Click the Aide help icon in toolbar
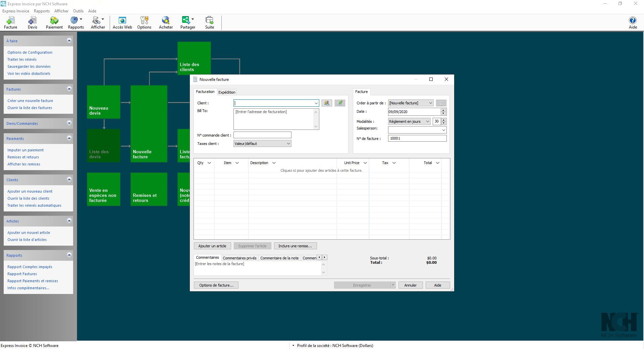The height and width of the screenshot is (349, 644). [633, 23]
